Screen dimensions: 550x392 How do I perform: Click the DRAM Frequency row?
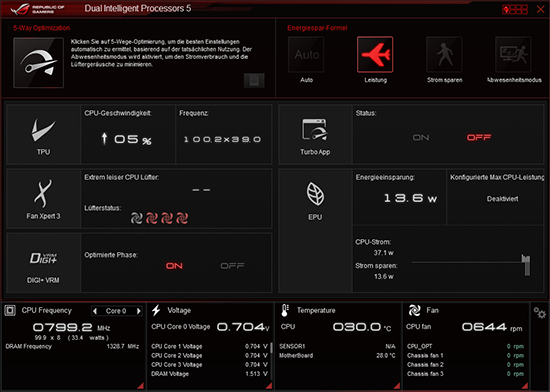point(72,346)
